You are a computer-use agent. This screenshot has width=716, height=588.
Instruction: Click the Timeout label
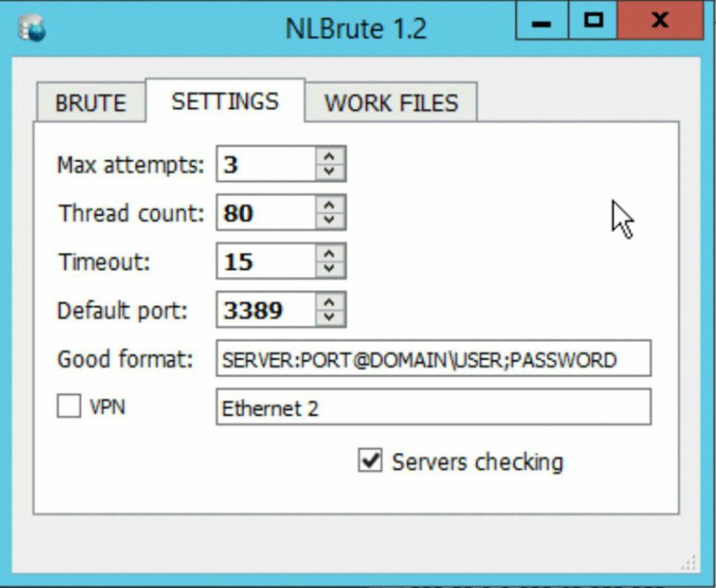click(x=104, y=262)
